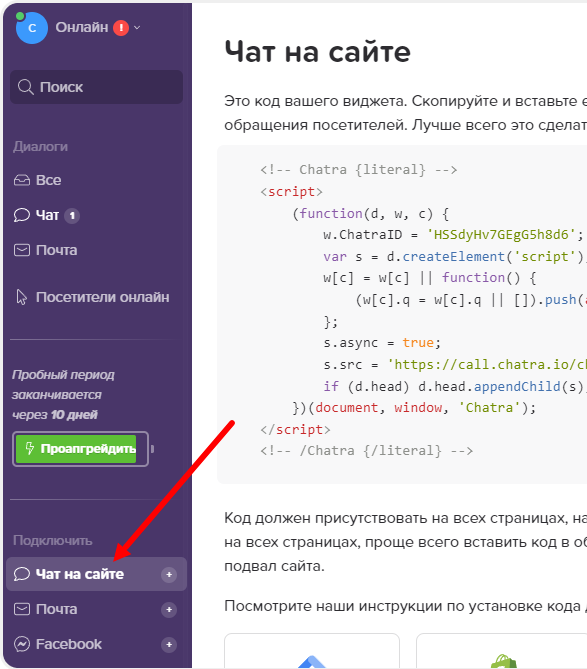The width and height of the screenshot is (587, 669).
Task: Focus the Поиск search field
Action: point(96,87)
